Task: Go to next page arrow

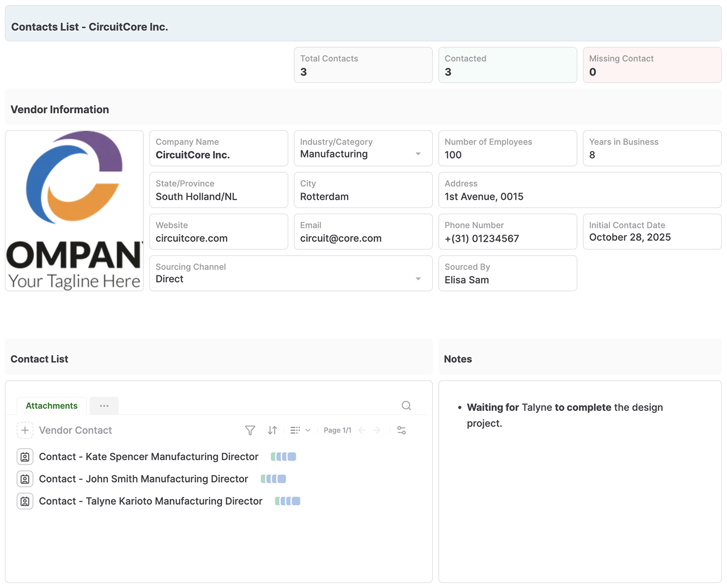Action: [x=377, y=430]
